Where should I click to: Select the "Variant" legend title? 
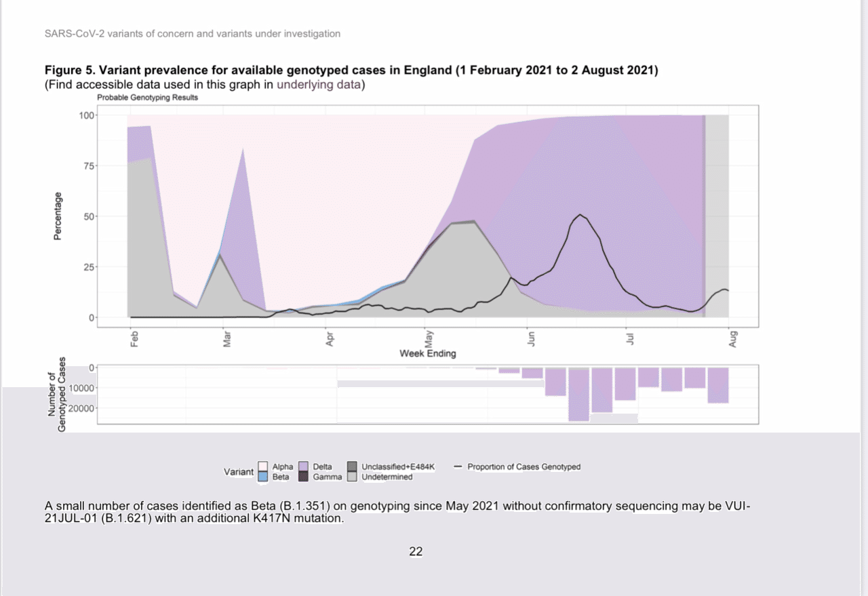point(238,471)
